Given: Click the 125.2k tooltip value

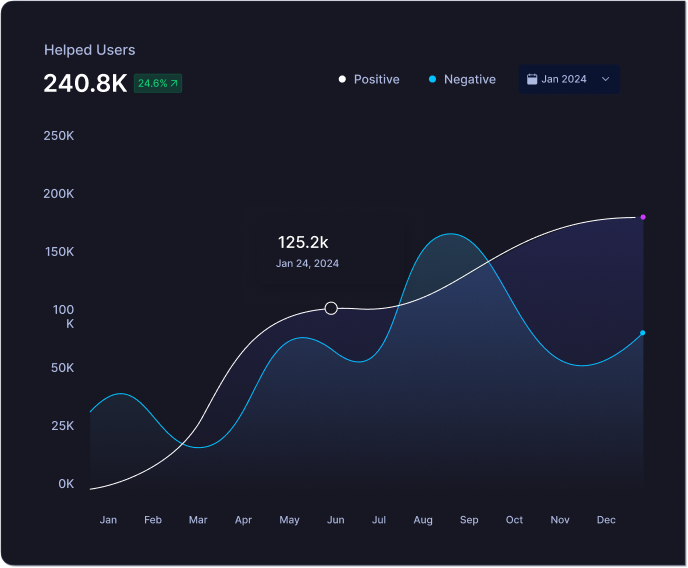Looking at the screenshot, I should coord(303,242).
